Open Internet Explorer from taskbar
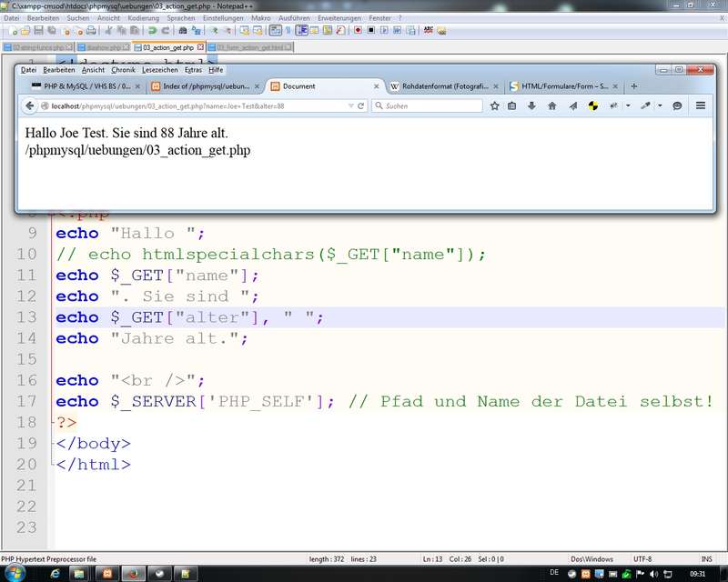Image resolution: width=728 pixels, height=582 pixels. point(56,574)
